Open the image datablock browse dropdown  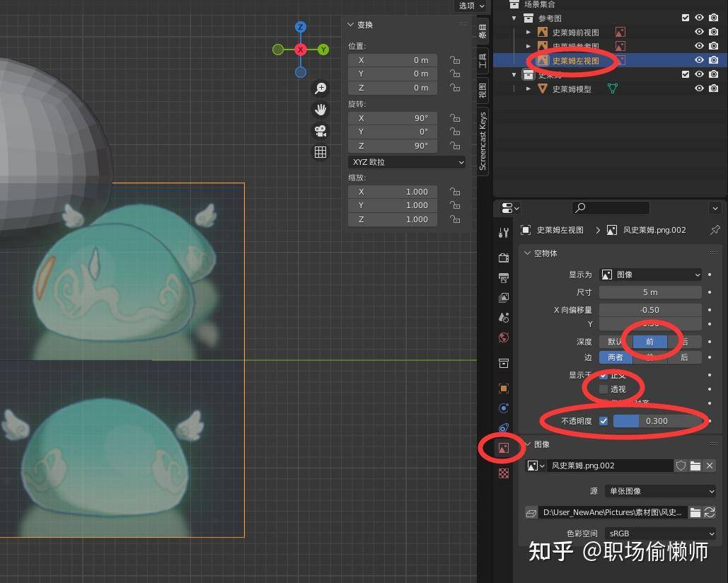536,466
